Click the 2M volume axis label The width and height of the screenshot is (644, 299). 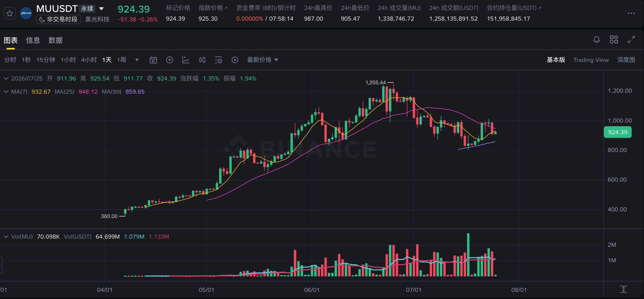612,245
